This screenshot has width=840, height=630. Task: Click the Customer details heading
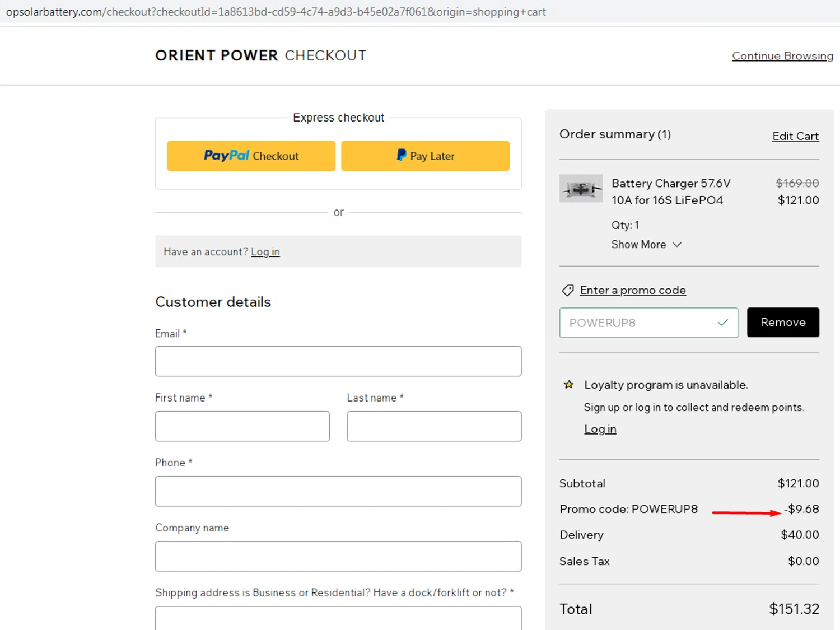(x=213, y=302)
